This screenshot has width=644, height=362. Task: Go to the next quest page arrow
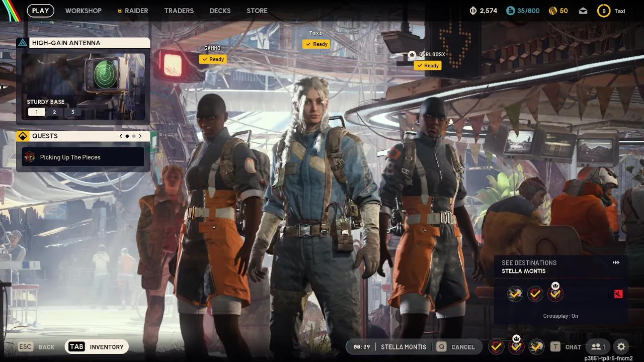click(140, 136)
